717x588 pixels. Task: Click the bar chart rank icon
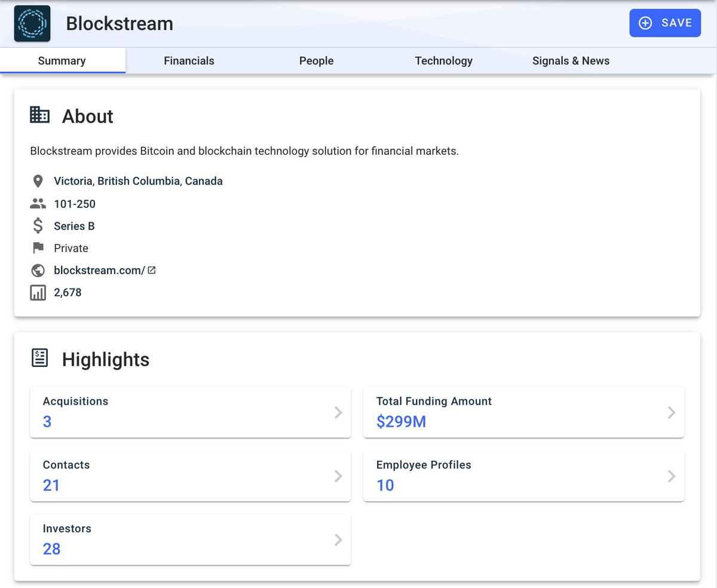[38, 293]
